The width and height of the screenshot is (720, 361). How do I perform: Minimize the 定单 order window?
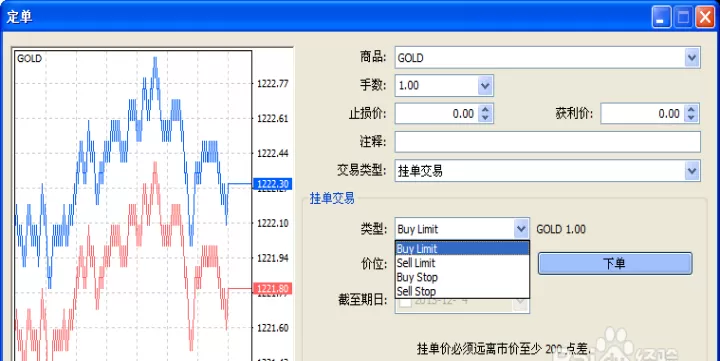[661, 18]
